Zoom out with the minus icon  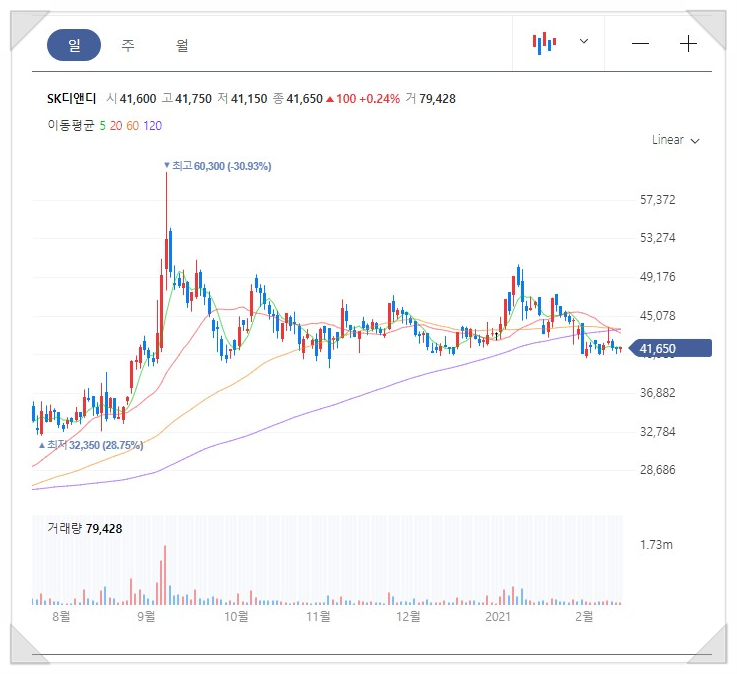click(641, 44)
